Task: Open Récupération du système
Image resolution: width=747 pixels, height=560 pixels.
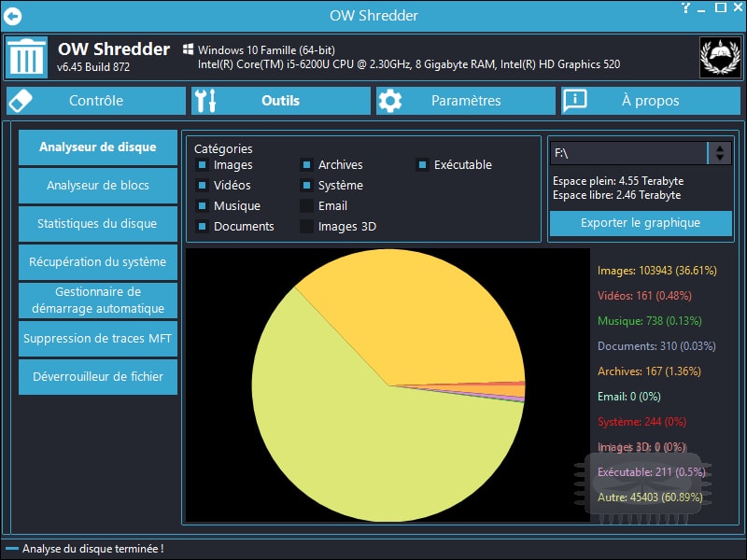Action: [98, 262]
